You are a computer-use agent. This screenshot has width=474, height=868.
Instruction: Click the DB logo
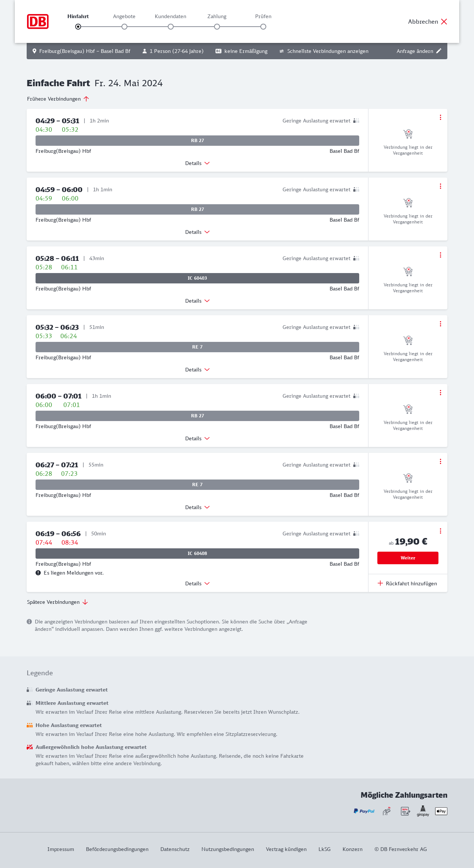(x=38, y=21)
